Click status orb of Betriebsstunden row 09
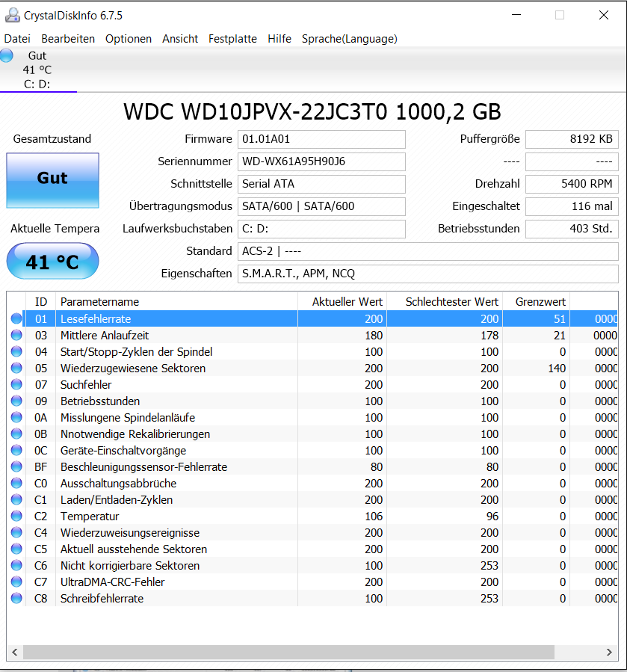 click(16, 401)
